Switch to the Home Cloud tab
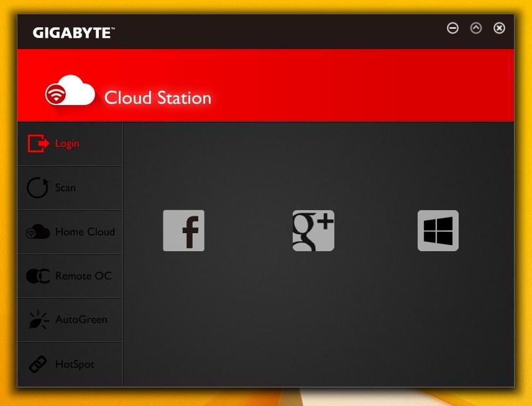Screen dimensions: 532x406 click(x=70, y=232)
